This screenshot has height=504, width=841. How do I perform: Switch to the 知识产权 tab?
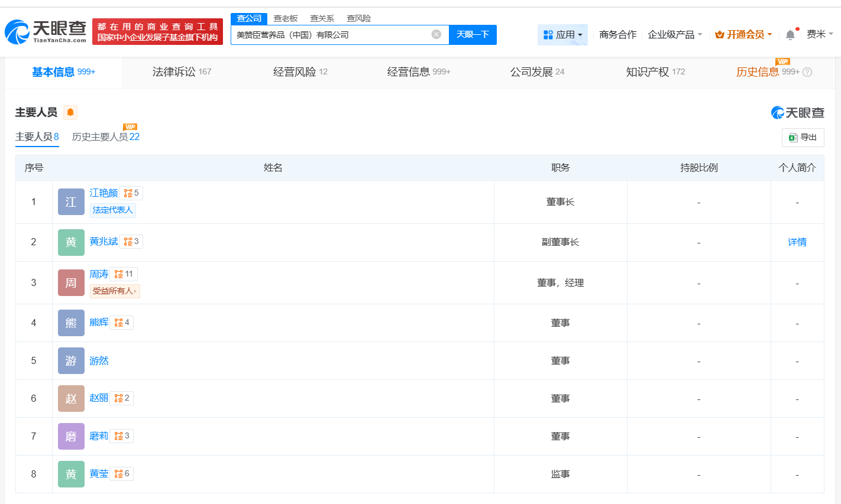pos(655,72)
